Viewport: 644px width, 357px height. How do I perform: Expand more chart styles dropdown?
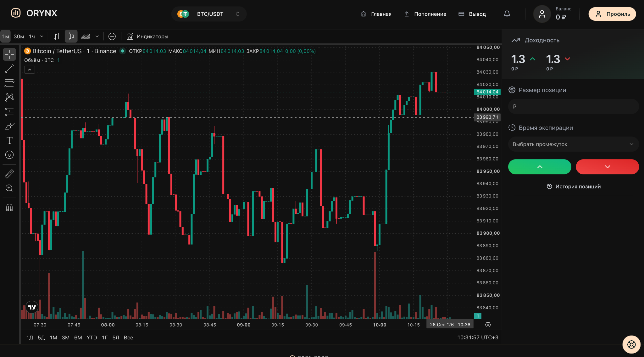tap(97, 36)
